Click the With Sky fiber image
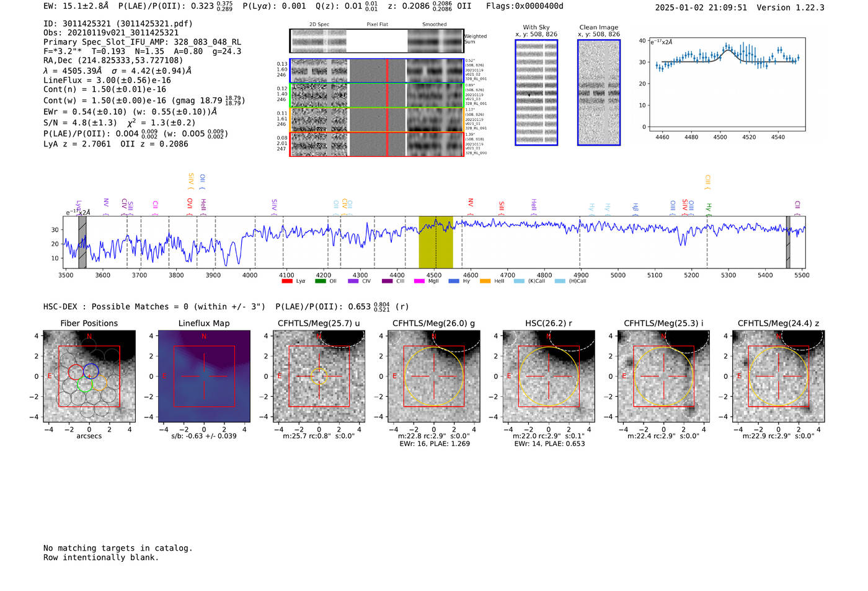The width and height of the screenshot is (868, 591). point(536,92)
